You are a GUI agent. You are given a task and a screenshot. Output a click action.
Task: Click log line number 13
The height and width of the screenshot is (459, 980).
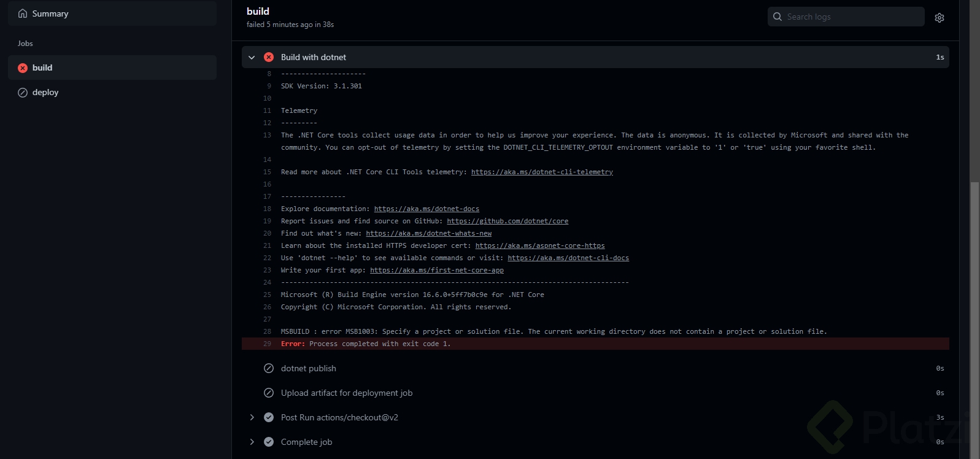[x=267, y=135]
